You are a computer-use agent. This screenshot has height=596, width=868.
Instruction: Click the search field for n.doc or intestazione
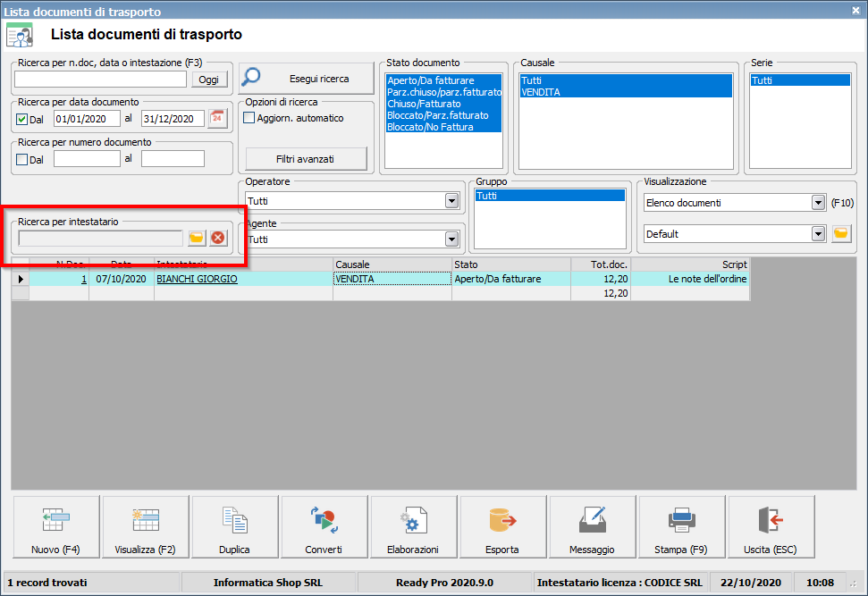tap(101, 80)
